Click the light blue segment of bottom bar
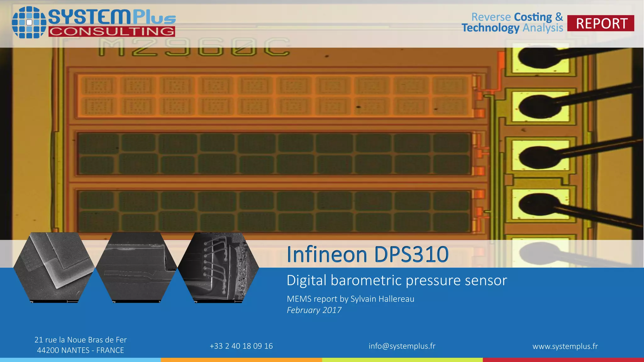This screenshot has width=644, height=362. tap(80, 360)
